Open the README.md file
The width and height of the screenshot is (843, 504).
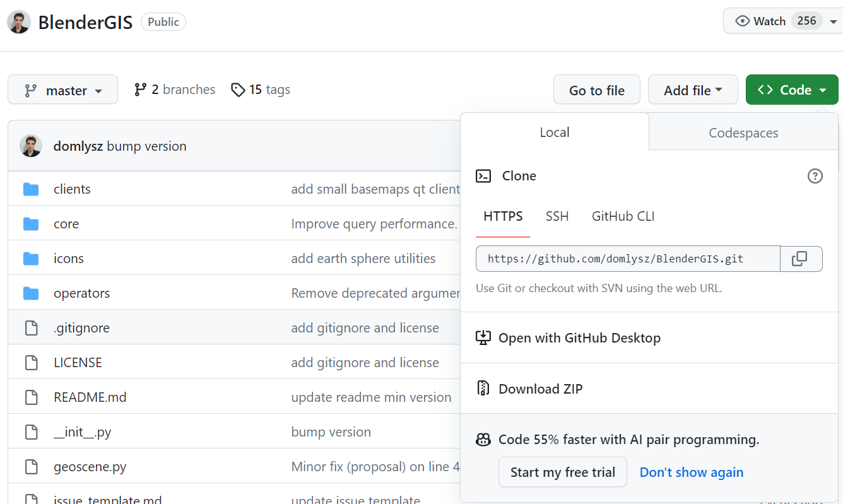point(90,397)
